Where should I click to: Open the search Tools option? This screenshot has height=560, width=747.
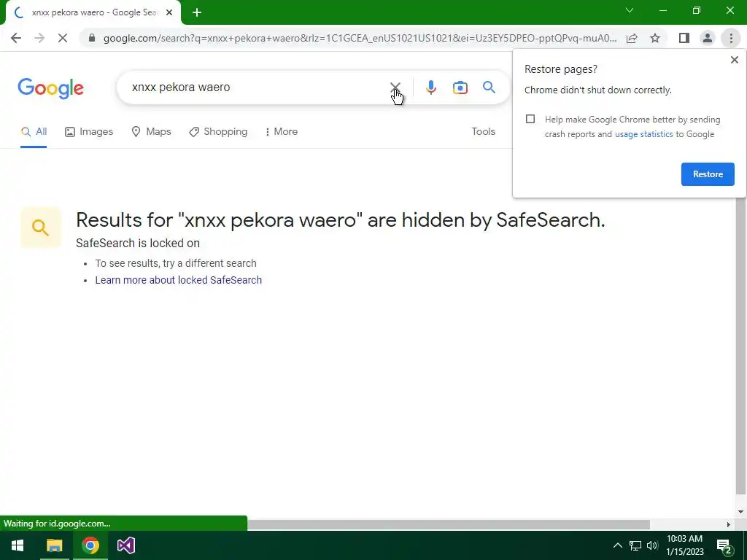click(483, 131)
